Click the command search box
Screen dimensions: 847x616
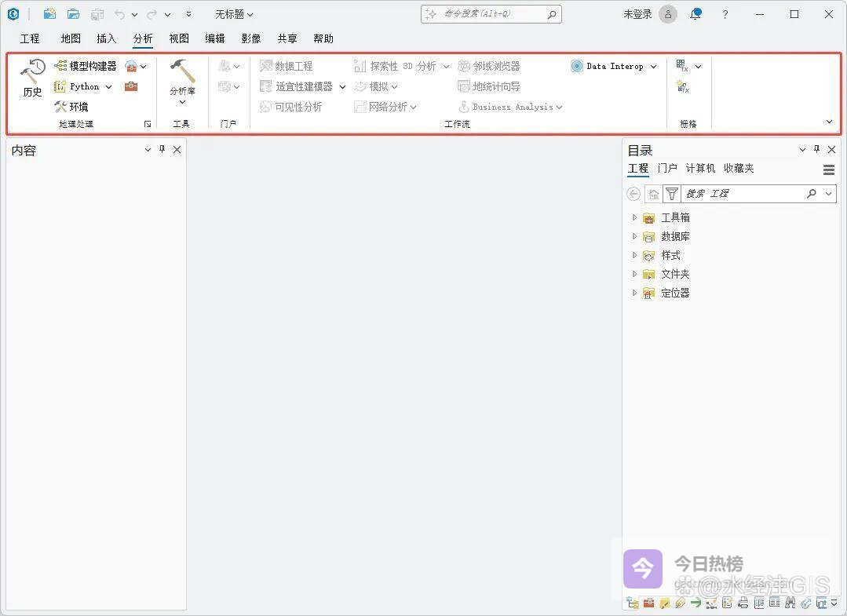(491, 14)
